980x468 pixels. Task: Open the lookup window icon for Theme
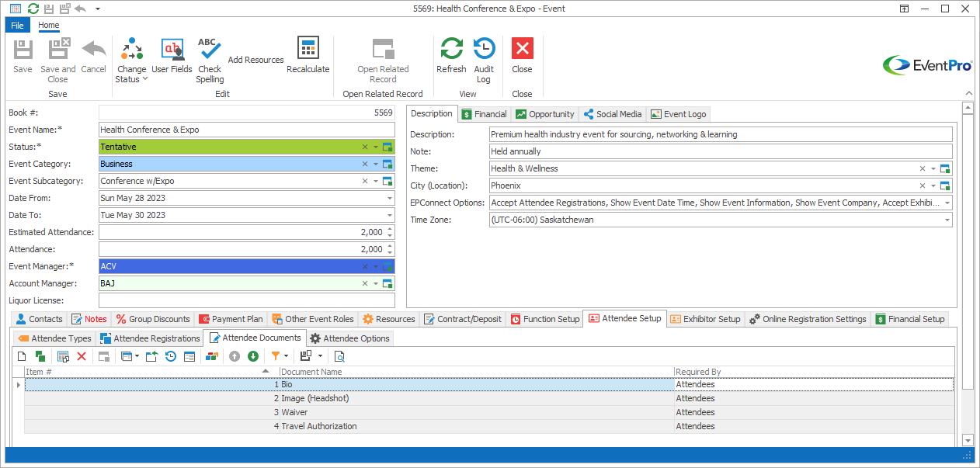click(x=945, y=168)
